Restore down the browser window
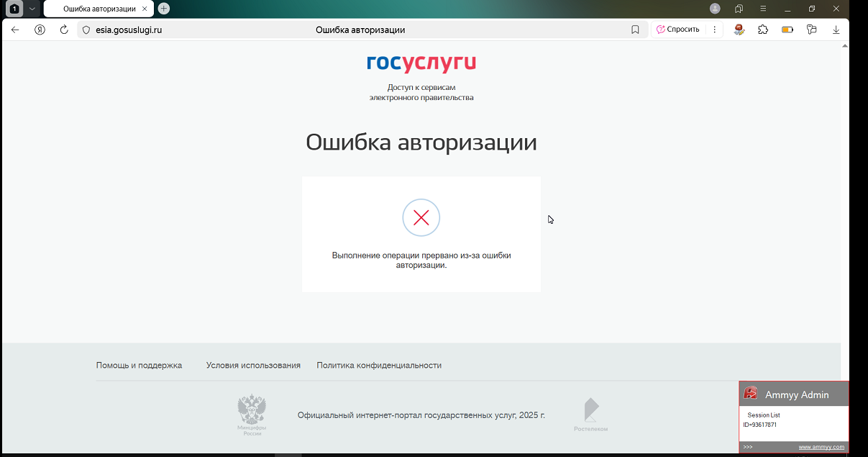Screen dimensions: 868x457 point(812,9)
